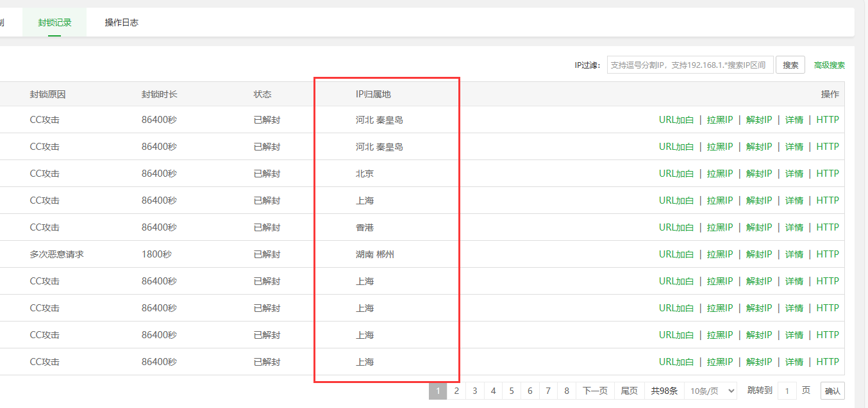
Task: Click 解封IP in the 香港 row
Action: coord(759,227)
